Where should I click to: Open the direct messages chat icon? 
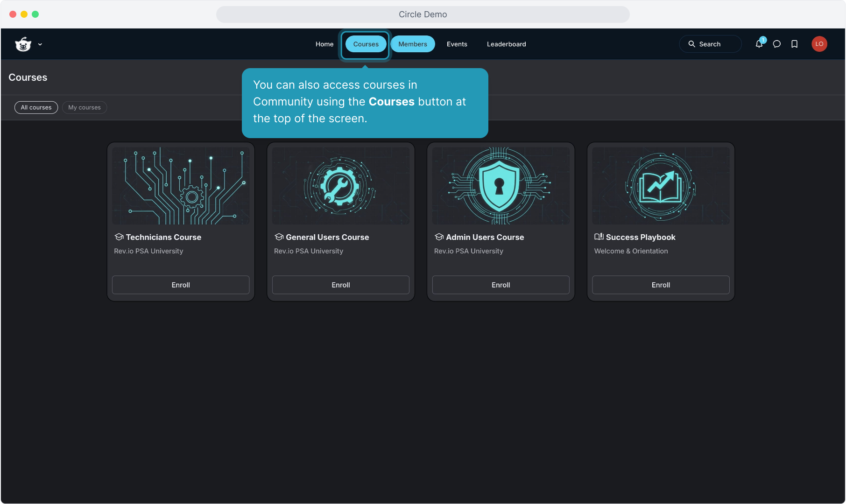coord(777,44)
